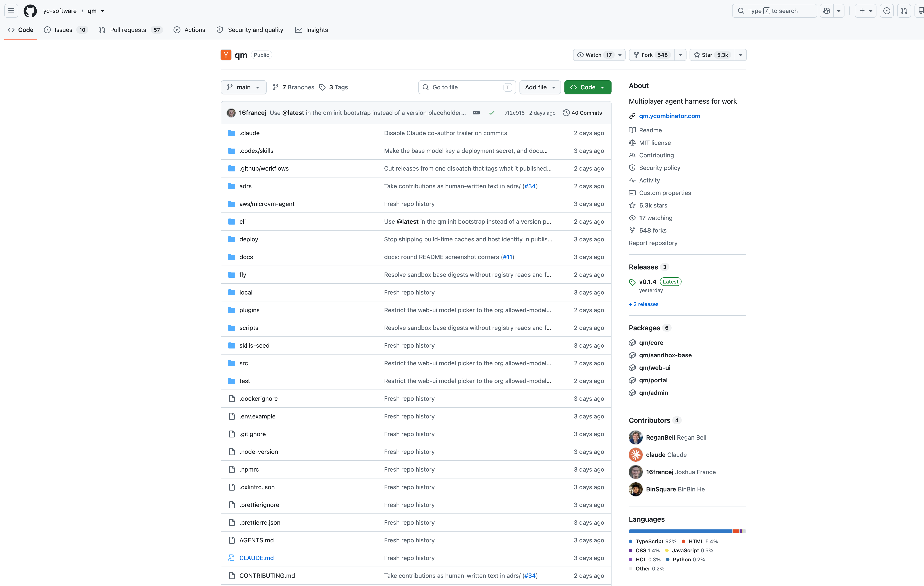Screen dimensions: 924x586
Task: Select TypeScript 92% language entry
Action: 653,542
